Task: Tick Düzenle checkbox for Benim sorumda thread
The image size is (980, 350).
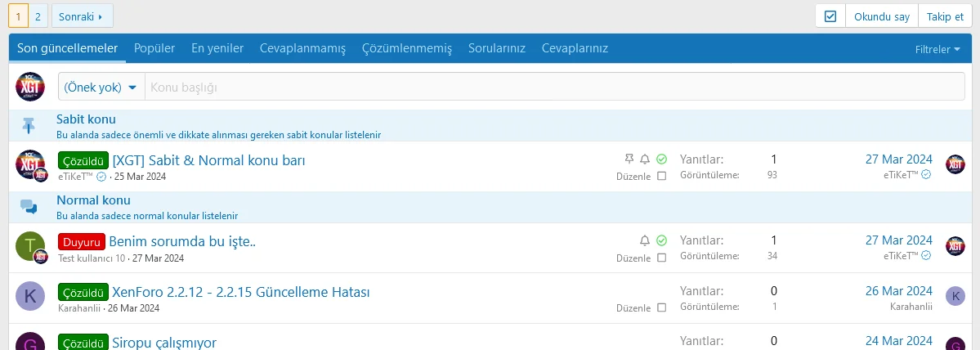Action: [661, 258]
